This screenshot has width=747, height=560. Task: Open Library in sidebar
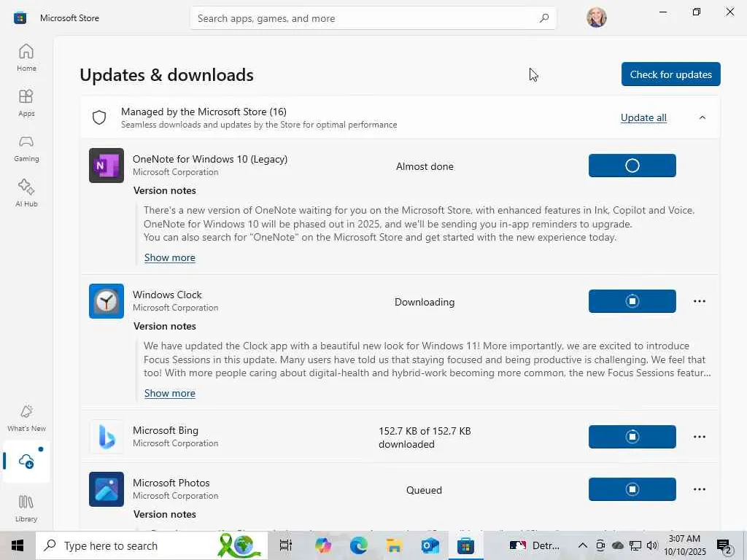(26, 508)
